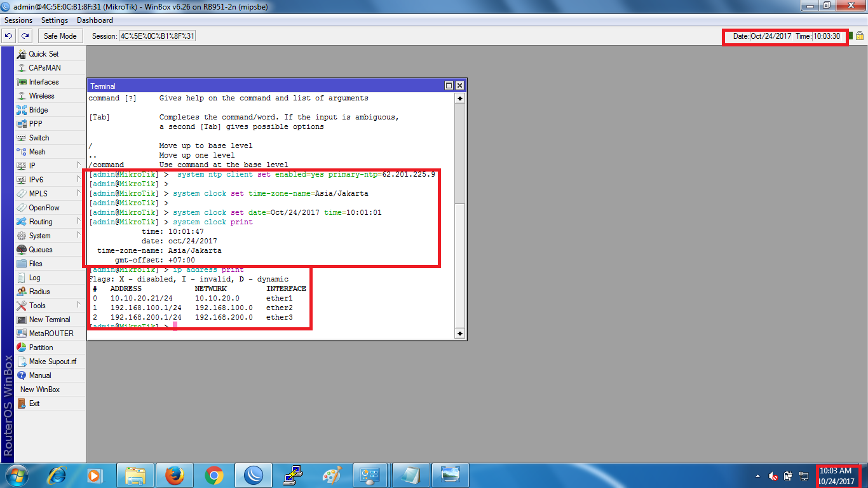Open the Switch menu
Screen dimensions: 868x488
(x=50, y=138)
